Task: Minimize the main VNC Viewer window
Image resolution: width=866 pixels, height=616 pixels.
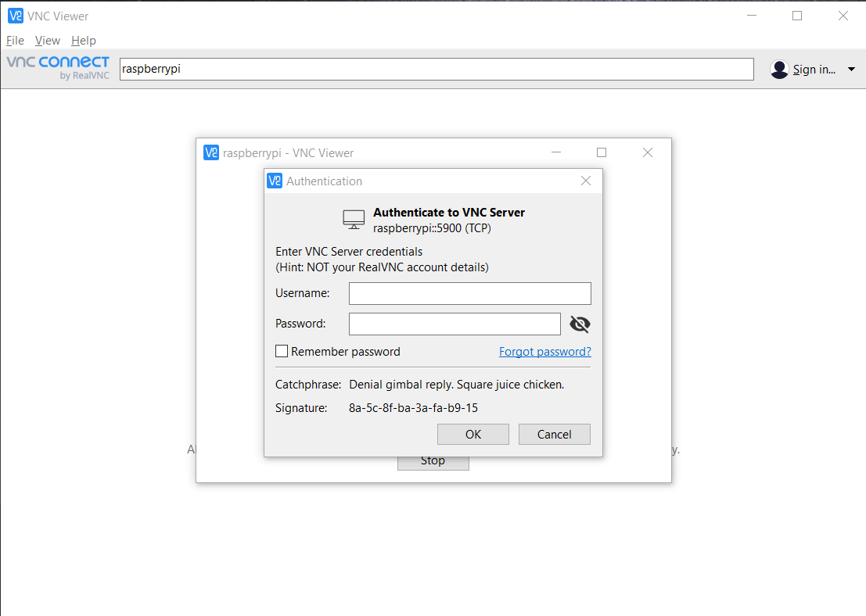Action: [x=752, y=16]
